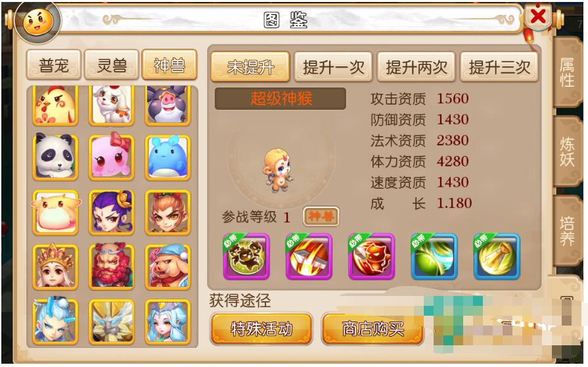Open the 培养 side tab

567,230
